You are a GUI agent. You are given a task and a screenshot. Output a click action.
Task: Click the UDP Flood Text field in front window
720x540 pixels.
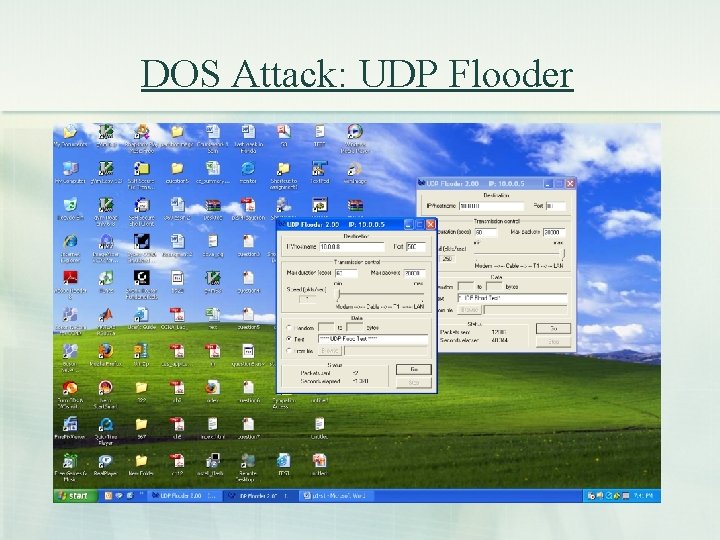click(x=373, y=339)
